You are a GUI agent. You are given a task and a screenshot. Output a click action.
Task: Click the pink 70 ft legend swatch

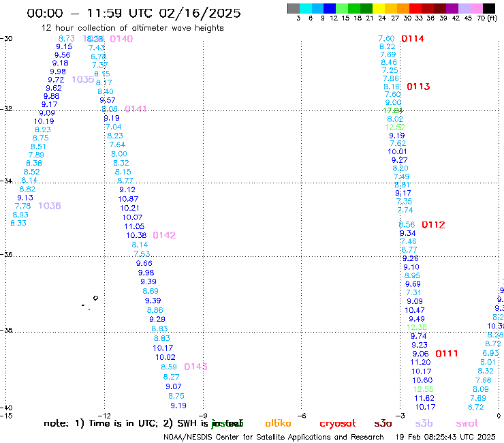[476, 8]
